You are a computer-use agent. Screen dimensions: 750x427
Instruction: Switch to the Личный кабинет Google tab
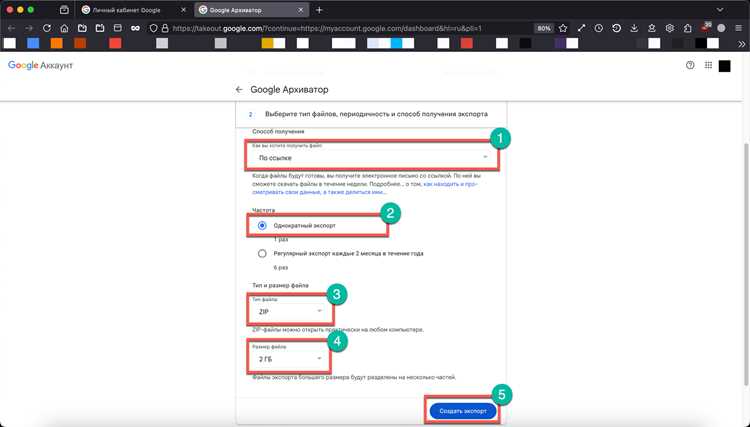click(x=134, y=10)
